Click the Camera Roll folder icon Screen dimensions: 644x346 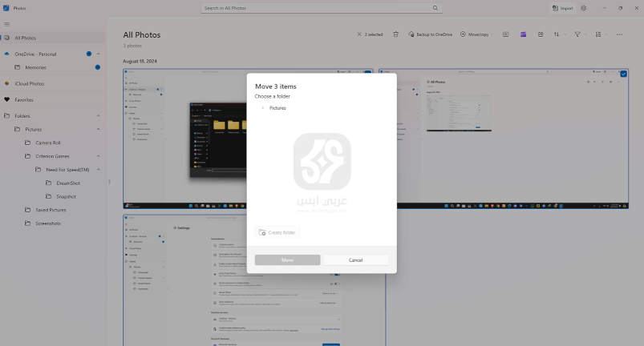tap(27, 143)
